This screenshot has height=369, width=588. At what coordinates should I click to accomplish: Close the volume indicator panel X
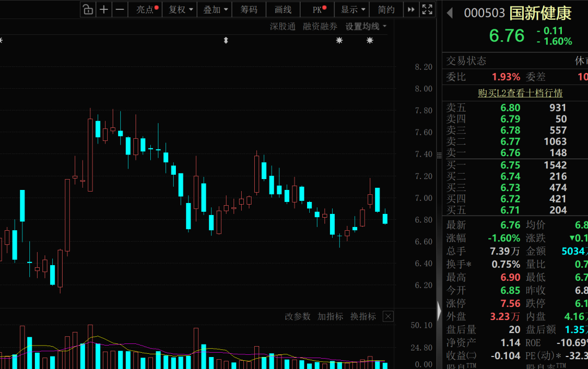tap(388, 317)
